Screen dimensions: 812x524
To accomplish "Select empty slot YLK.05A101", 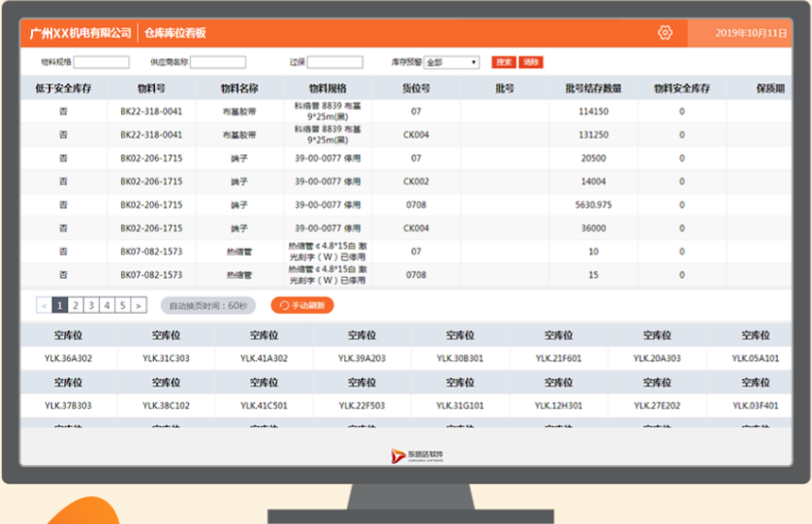I will point(755,358).
